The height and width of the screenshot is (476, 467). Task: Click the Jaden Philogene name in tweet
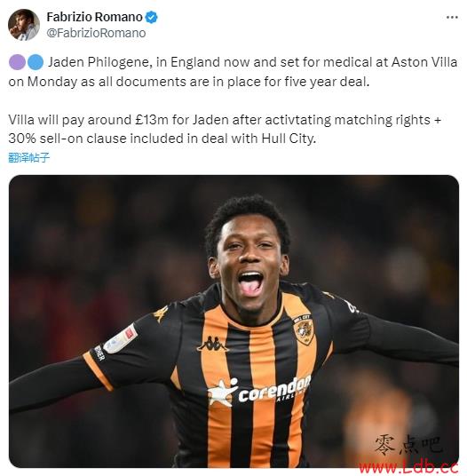[98, 62]
